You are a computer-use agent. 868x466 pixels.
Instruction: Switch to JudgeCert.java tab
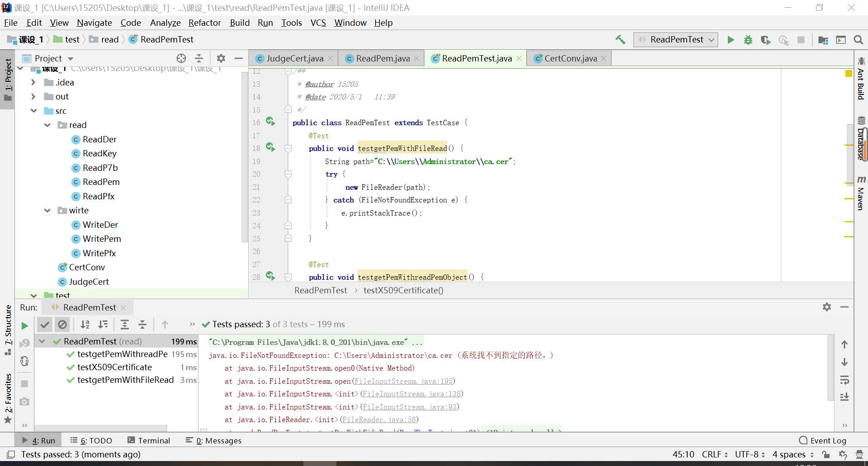point(294,58)
